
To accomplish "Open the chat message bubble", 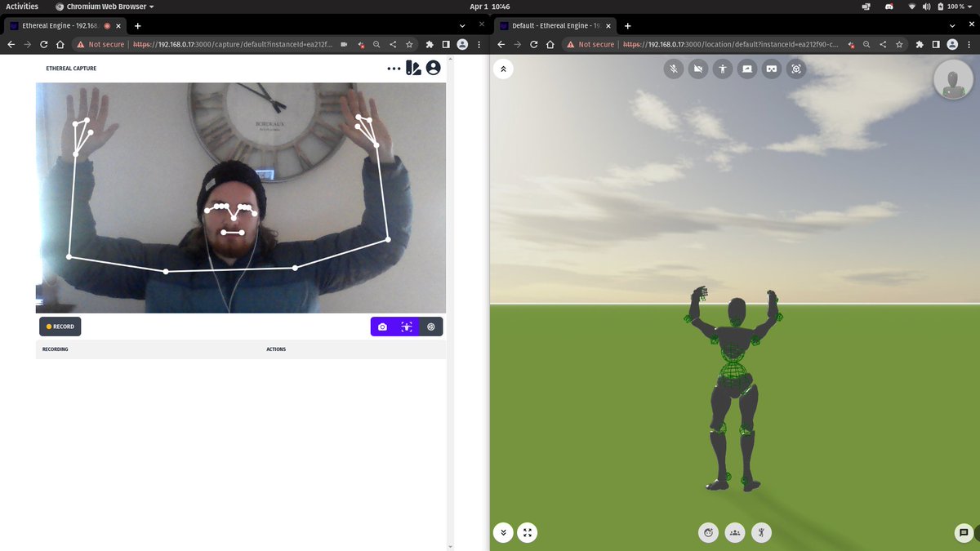I will point(964,533).
